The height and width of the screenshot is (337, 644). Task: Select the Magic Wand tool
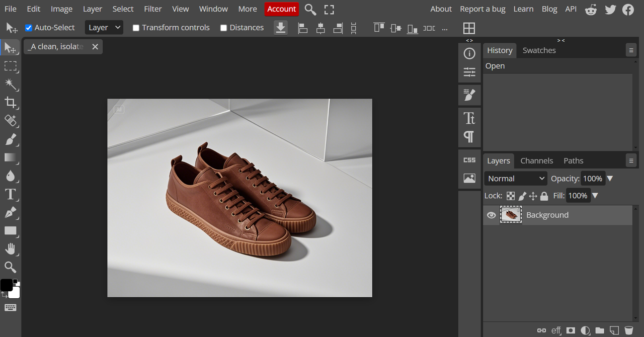(11, 84)
